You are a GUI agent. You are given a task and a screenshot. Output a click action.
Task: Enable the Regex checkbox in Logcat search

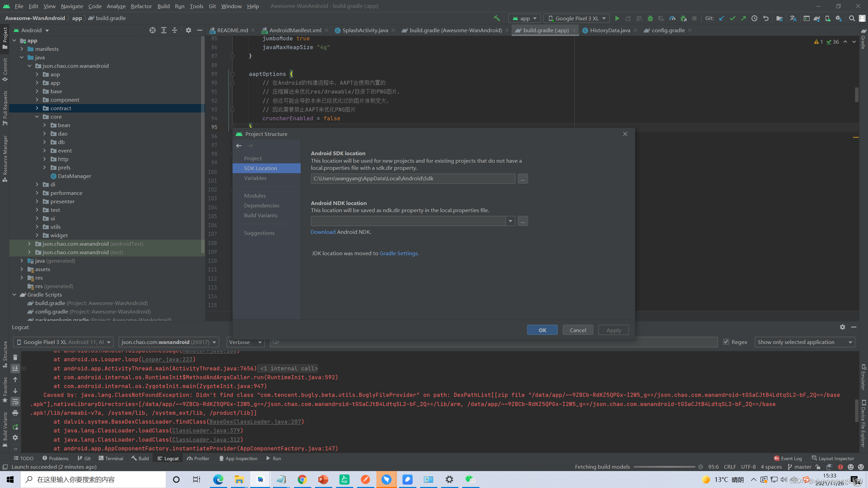pos(726,342)
